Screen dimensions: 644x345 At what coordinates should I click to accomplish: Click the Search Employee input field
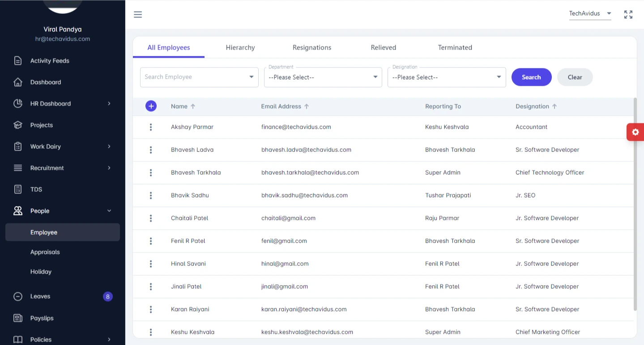195,77
